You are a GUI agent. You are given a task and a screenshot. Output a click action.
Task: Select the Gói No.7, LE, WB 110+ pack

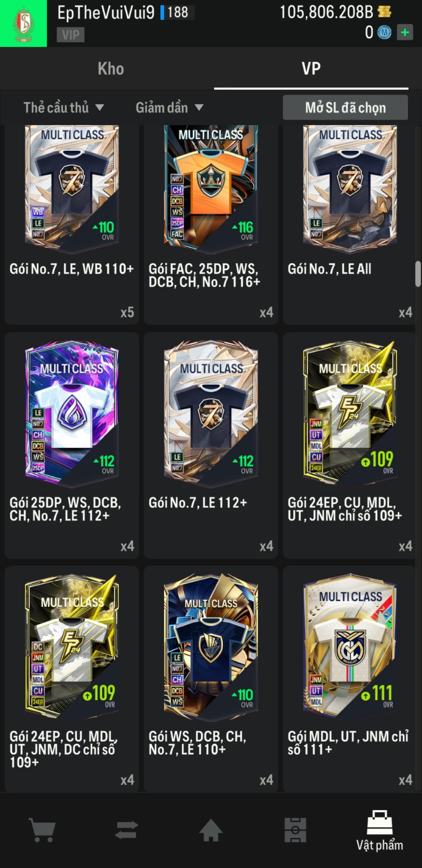tap(72, 225)
